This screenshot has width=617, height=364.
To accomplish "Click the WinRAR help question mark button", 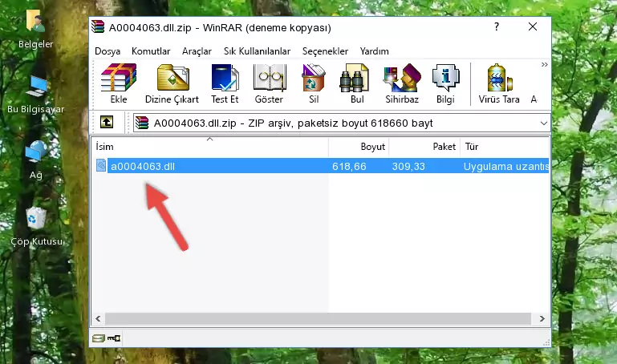I will [497, 26].
